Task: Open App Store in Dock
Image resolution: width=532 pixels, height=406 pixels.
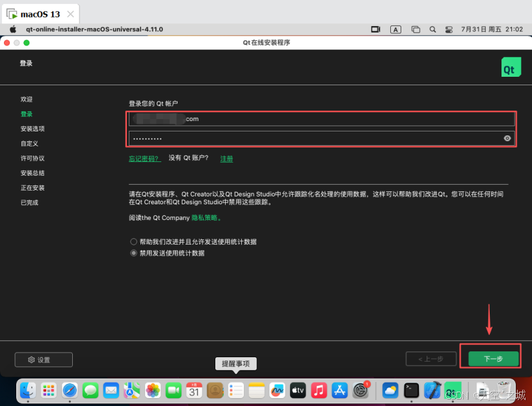Action: pos(339,390)
